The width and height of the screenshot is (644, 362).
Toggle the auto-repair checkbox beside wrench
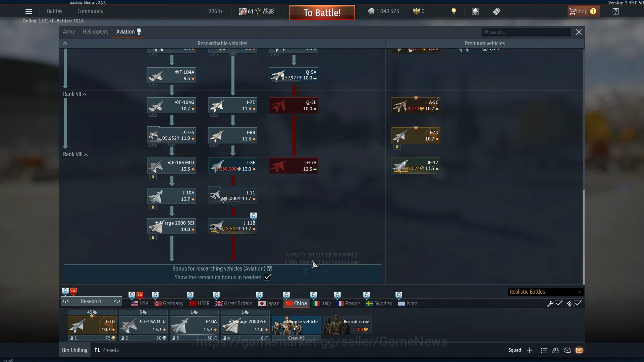point(559,304)
